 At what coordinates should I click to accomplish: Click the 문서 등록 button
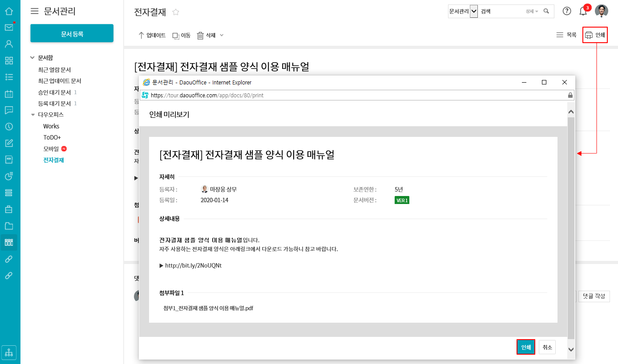[x=72, y=34]
